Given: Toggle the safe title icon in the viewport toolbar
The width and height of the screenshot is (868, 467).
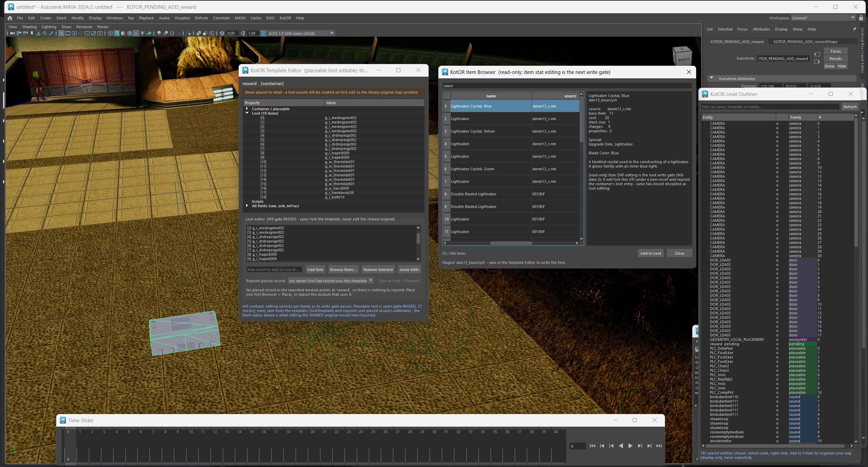Looking at the screenshot, I should (x=100, y=33).
